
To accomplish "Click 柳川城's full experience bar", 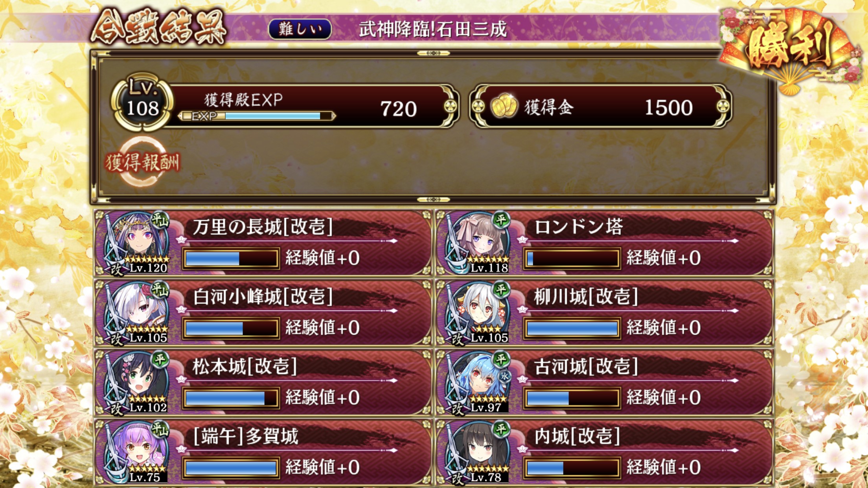I will pos(572,328).
